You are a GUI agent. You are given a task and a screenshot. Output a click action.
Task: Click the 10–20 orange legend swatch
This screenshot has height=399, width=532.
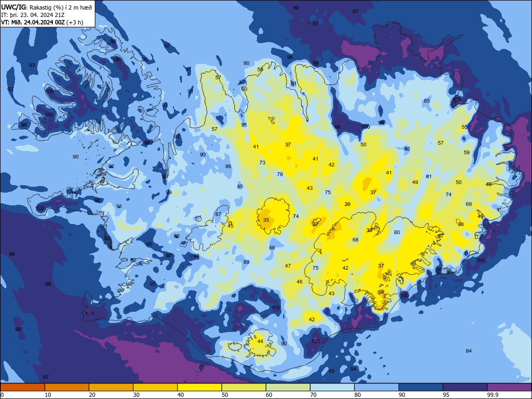[67, 387]
